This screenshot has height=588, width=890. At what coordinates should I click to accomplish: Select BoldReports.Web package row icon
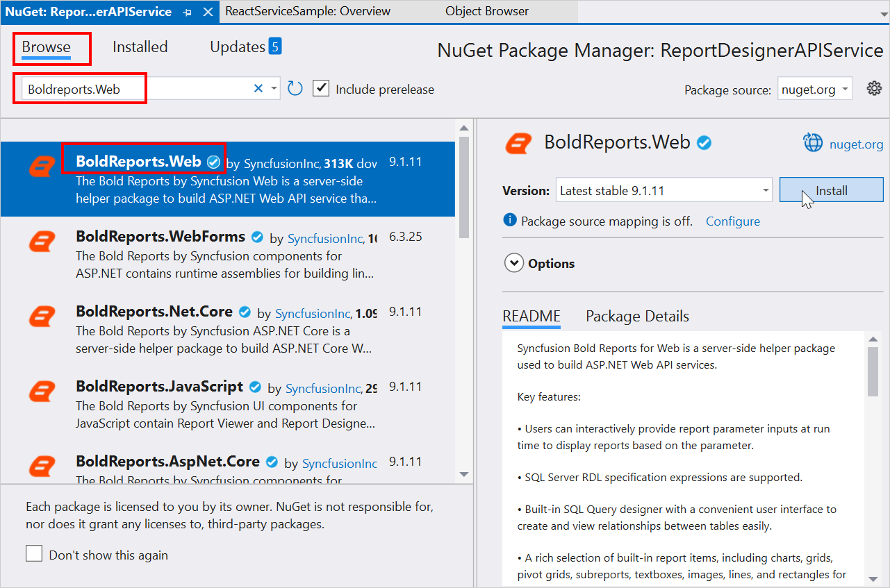(x=42, y=167)
